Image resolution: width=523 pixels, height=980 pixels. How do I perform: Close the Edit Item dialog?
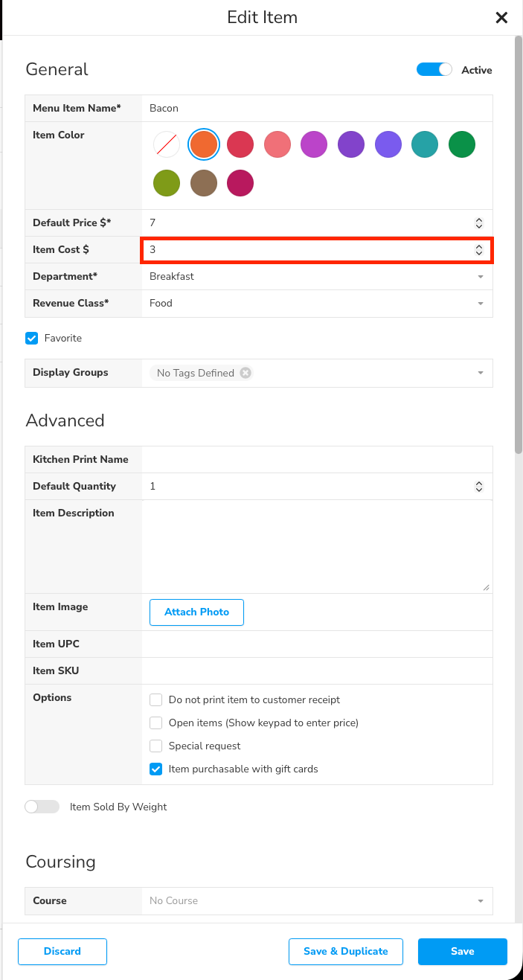[501, 18]
